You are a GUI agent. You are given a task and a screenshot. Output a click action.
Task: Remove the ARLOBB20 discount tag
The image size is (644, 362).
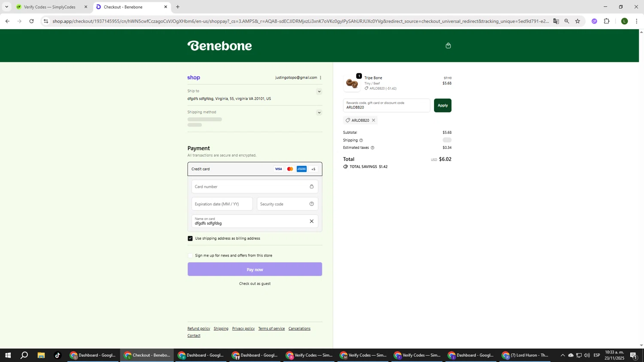[x=374, y=120]
